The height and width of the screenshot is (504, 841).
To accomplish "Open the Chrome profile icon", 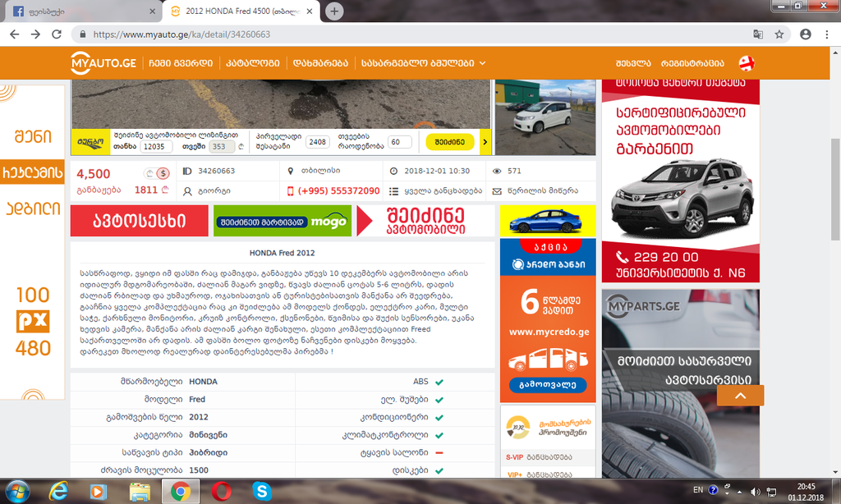I will [806, 34].
